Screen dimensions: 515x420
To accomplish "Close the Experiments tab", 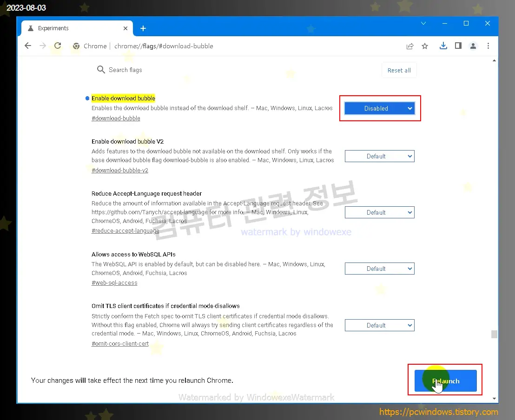I will (x=125, y=28).
